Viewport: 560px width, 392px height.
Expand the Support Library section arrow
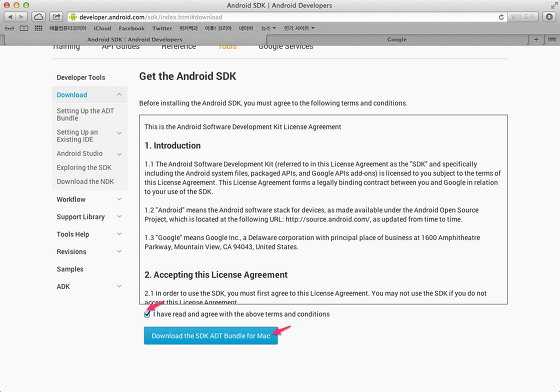coord(119,217)
